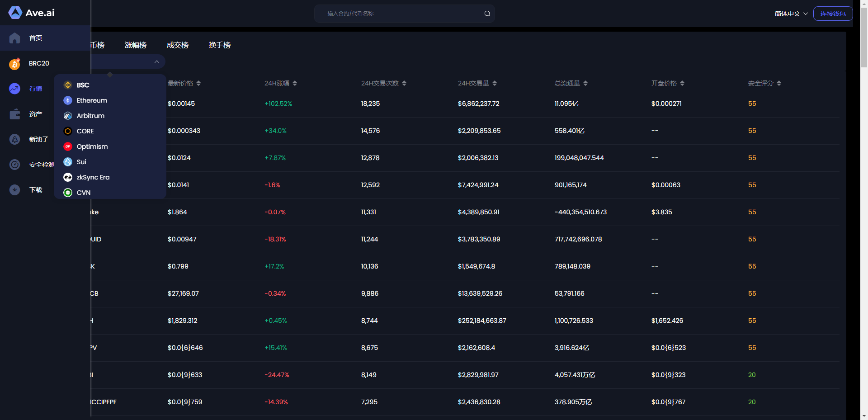Switch to the 换手榜 tab
868x420 pixels.
(x=220, y=45)
